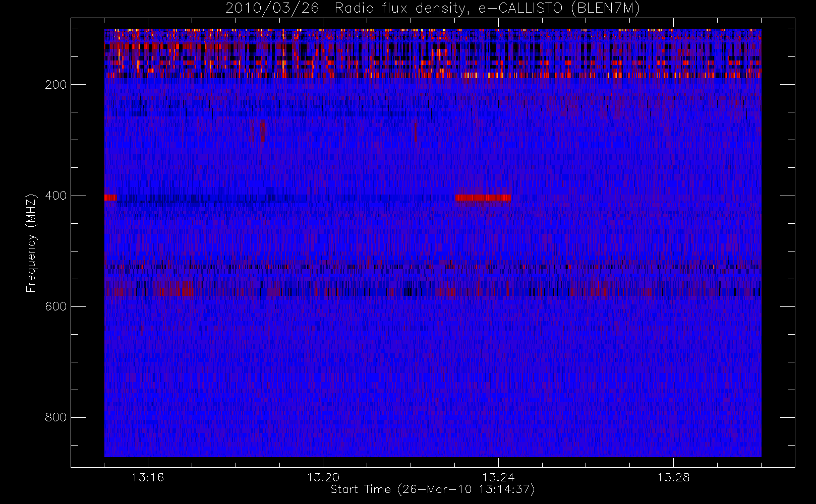Click the 800 frequency tick label
Screen dimensions: 816x504
tap(55, 417)
